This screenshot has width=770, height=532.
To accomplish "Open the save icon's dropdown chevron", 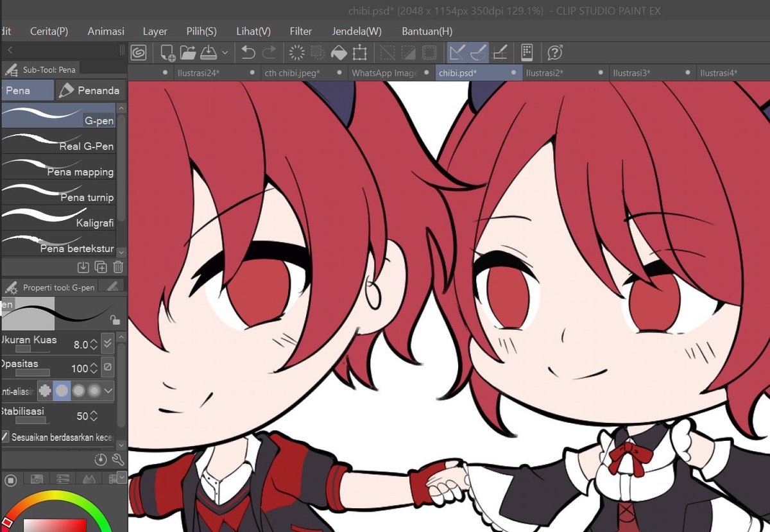I will pyautogui.click(x=225, y=53).
